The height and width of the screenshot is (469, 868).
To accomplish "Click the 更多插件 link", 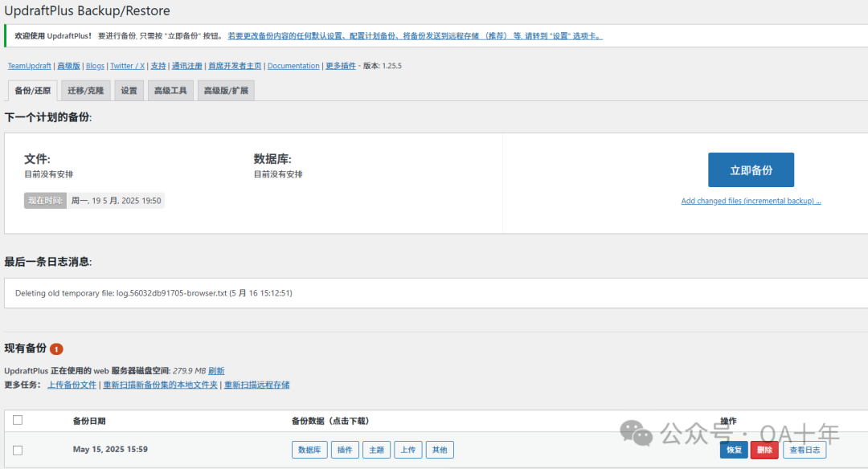I will pyautogui.click(x=341, y=66).
